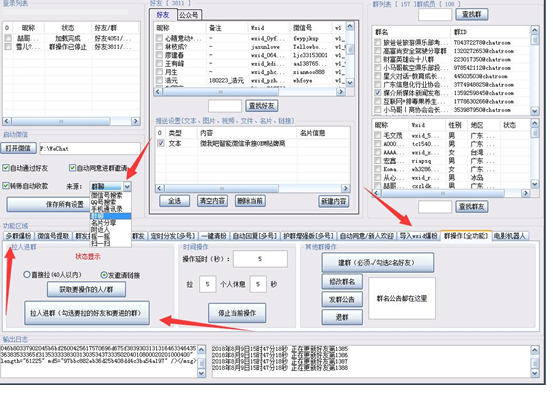
Task: Choose 手机通讯录 in the source list
Action: pos(107,209)
